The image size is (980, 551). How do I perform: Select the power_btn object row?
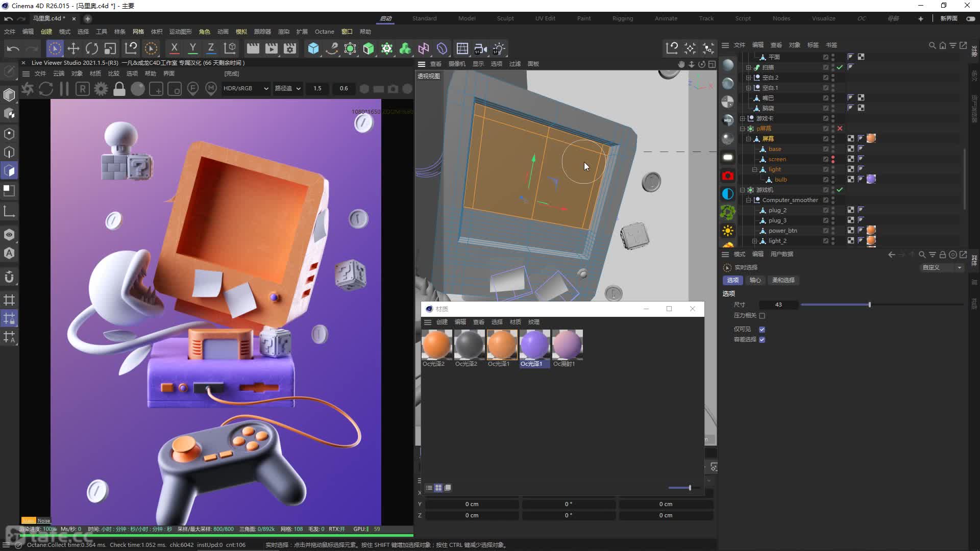782,231
